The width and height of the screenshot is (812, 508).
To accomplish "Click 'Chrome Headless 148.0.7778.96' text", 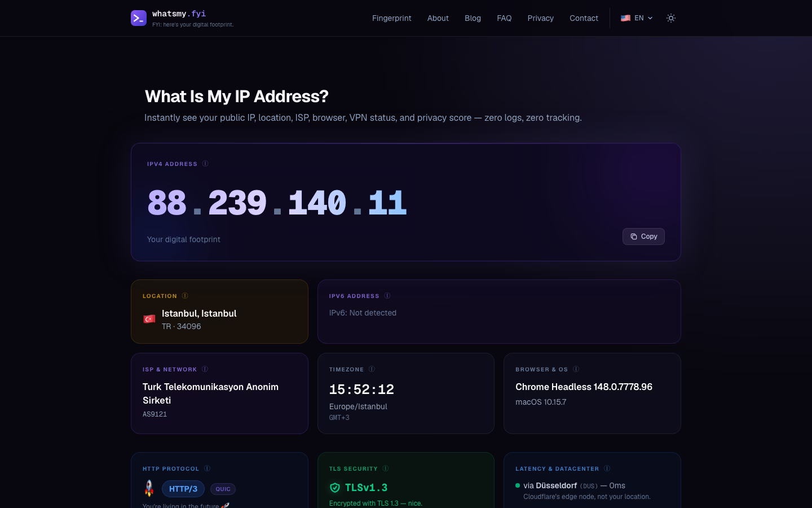I will (584, 387).
